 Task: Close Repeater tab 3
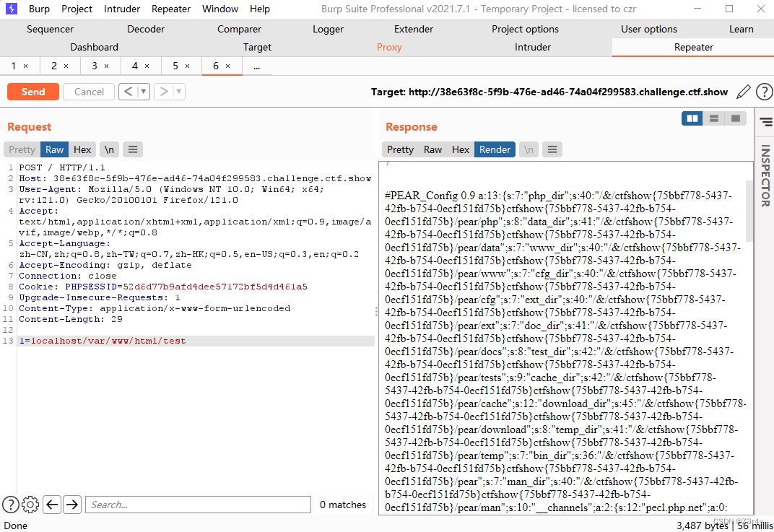(x=107, y=66)
